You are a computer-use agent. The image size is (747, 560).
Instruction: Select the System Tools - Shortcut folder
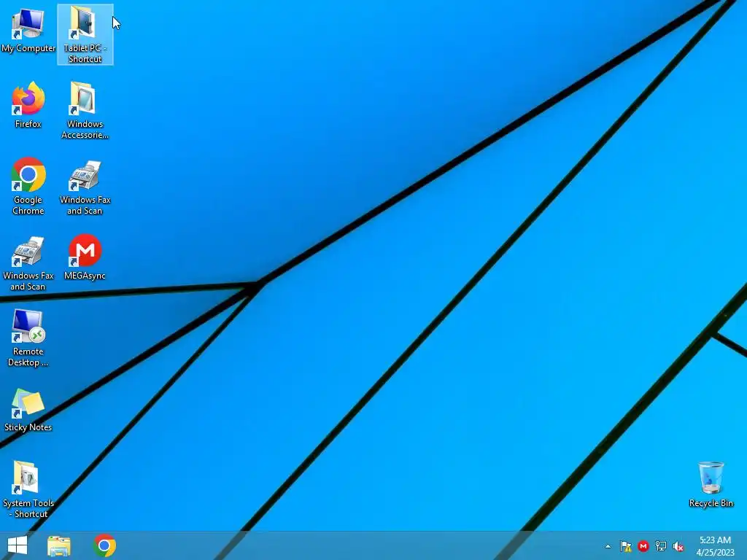click(x=28, y=489)
